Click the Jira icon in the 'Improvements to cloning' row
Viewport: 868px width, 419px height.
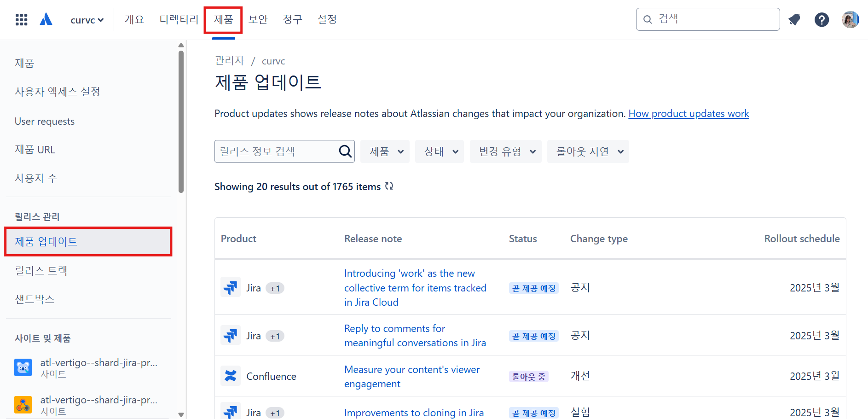click(x=231, y=411)
